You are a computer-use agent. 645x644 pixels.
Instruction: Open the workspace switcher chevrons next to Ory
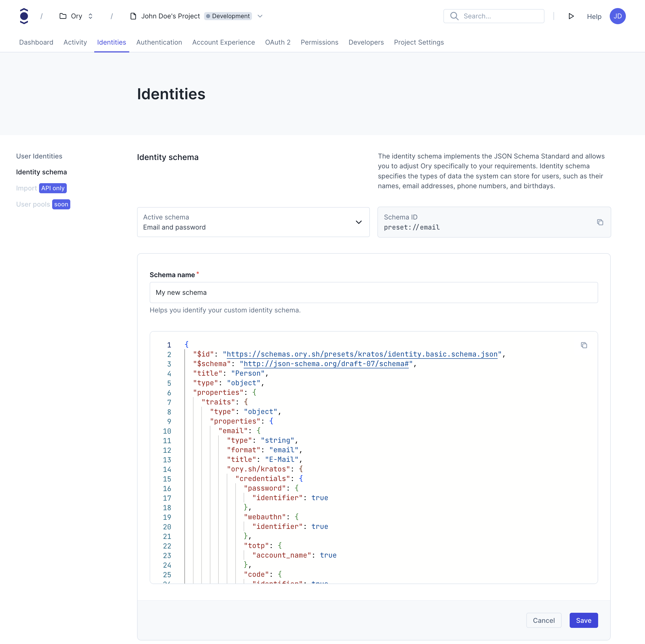pyautogui.click(x=90, y=16)
